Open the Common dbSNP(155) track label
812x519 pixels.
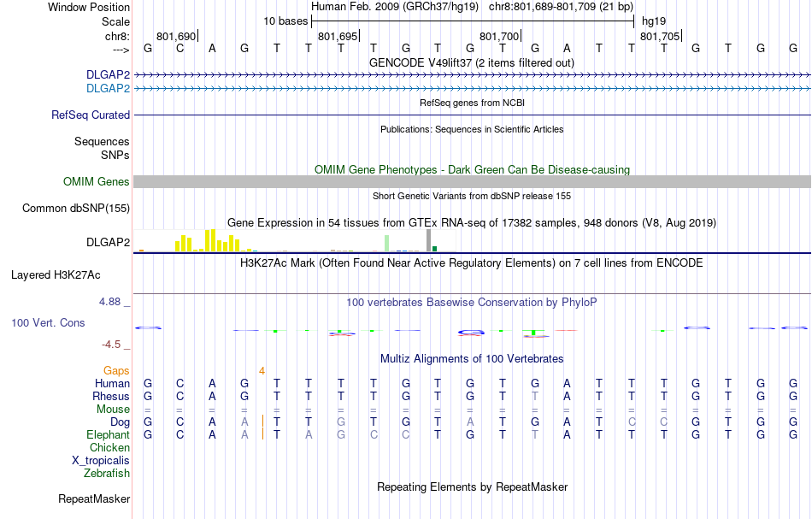click(76, 209)
